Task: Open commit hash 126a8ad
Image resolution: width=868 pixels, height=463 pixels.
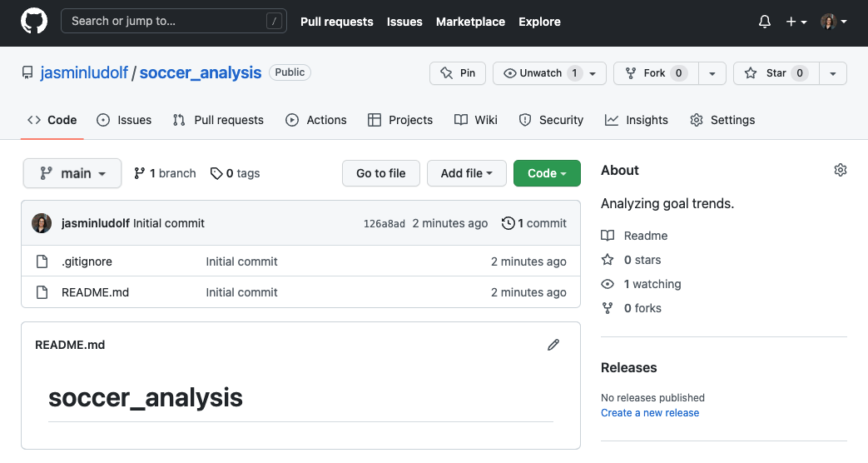Action: tap(384, 224)
